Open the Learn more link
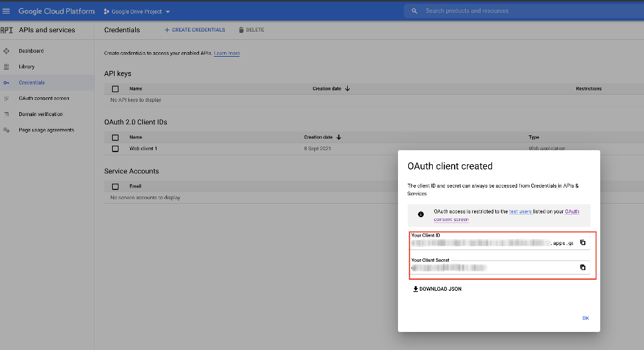The height and width of the screenshot is (350, 644). pos(227,53)
